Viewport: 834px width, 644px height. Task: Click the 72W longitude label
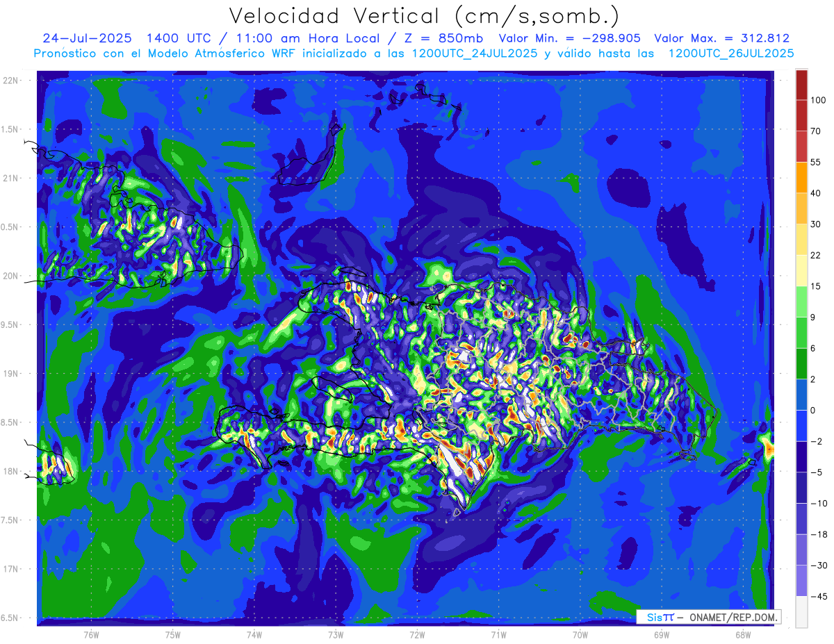[x=417, y=635]
